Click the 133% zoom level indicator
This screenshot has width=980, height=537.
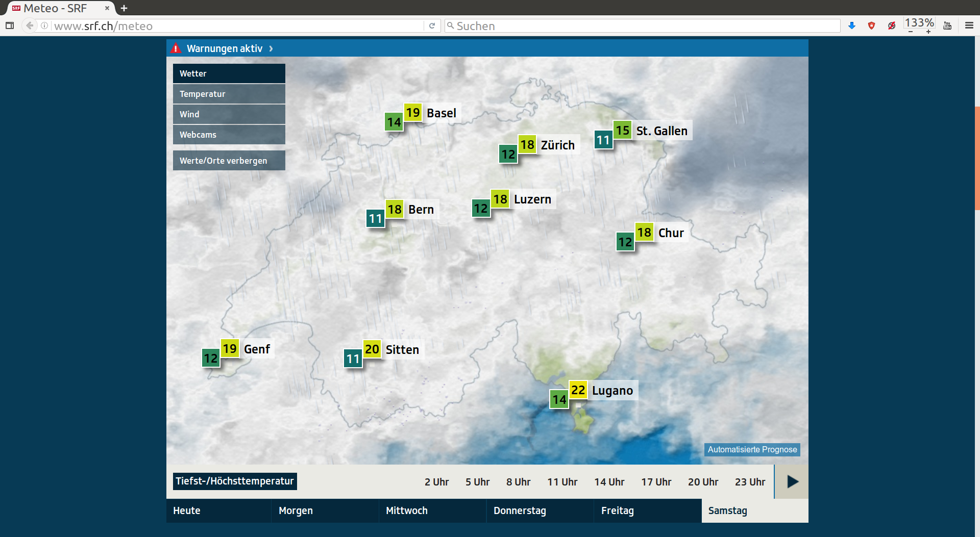[919, 23]
